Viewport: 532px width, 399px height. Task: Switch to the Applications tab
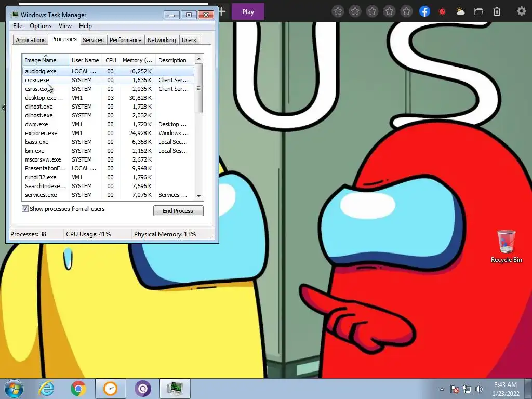click(x=31, y=40)
